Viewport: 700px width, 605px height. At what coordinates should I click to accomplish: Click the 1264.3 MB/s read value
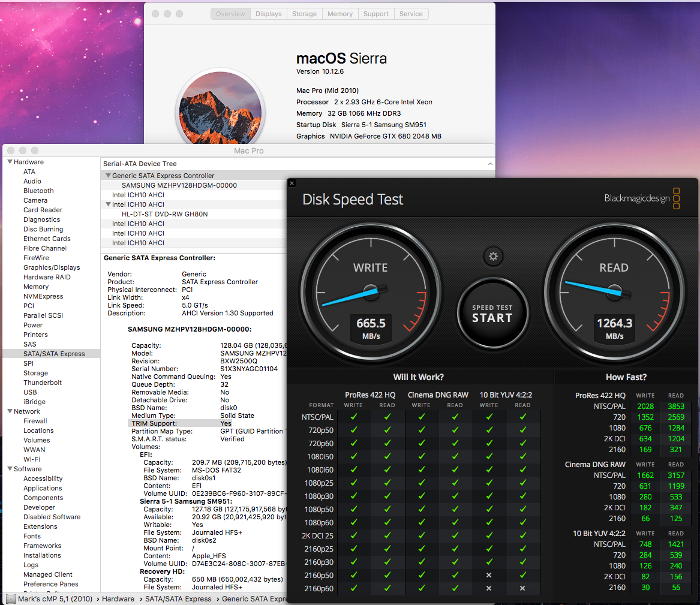pyautogui.click(x=614, y=328)
